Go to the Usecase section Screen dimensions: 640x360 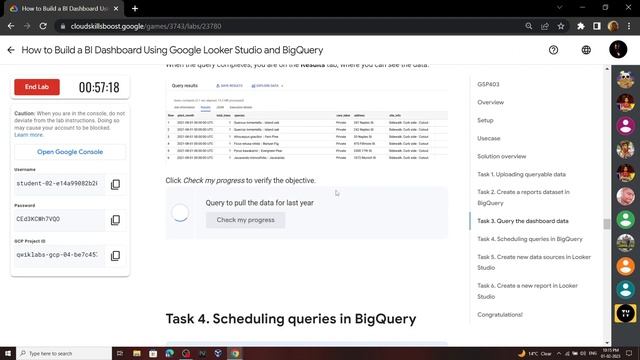point(489,138)
